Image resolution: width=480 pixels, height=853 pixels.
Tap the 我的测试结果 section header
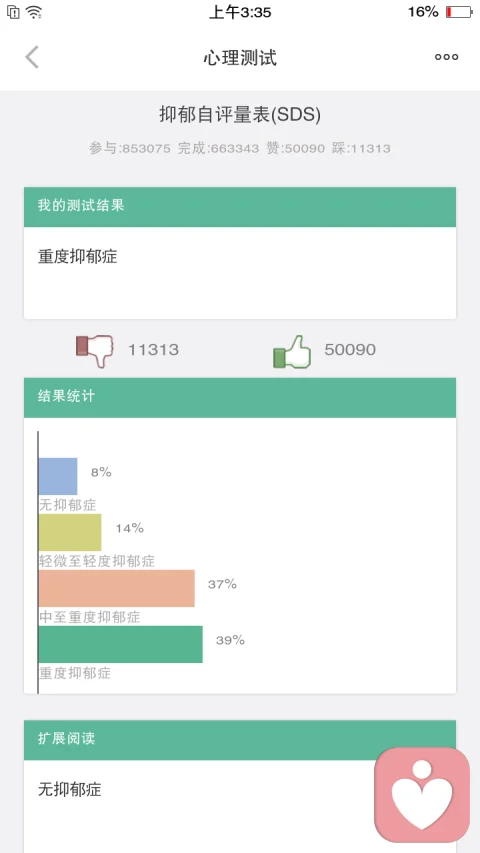coord(240,207)
